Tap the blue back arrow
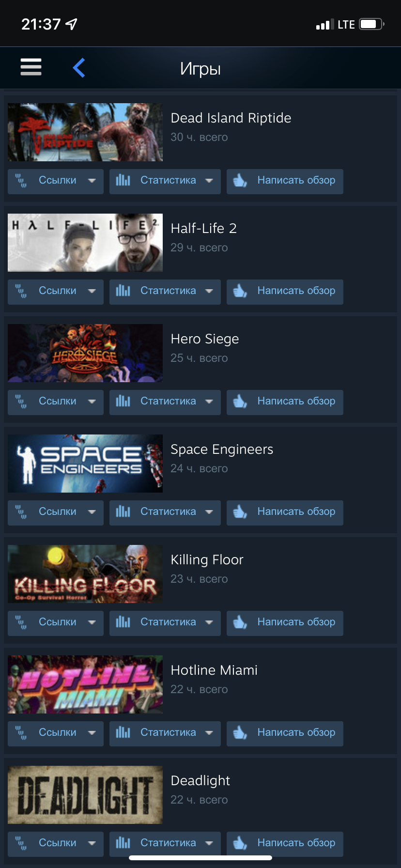Screen dimensions: 401x868 pos(79,67)
